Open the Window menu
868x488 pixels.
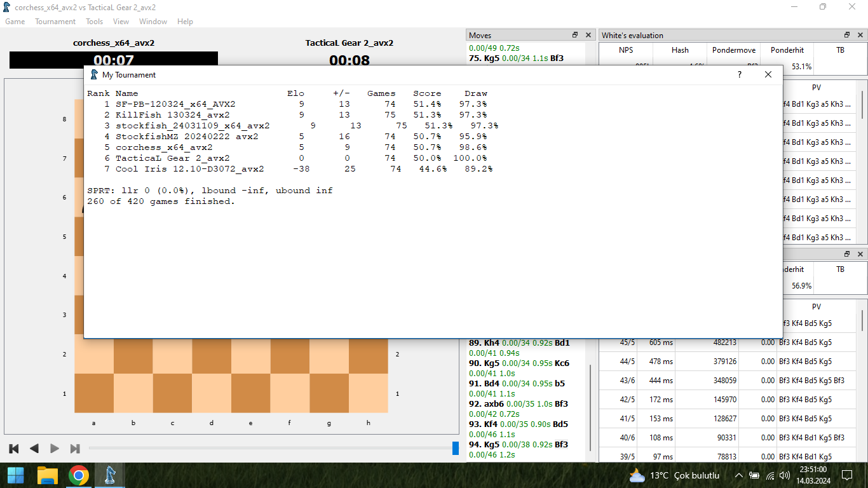tap(153, 22)
